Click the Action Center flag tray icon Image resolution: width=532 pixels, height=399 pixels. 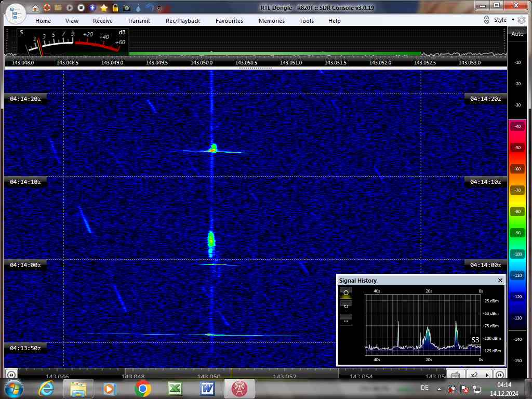pos(464,389)
